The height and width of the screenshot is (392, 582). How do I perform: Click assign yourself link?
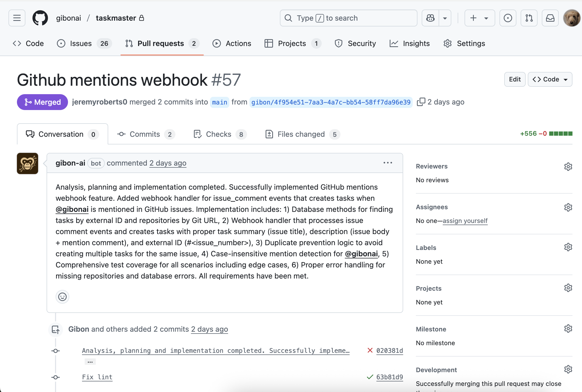465,221
